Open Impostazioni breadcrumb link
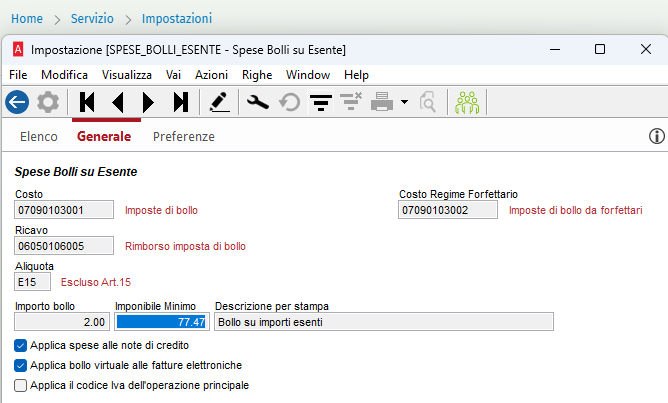 (x=177, y=19)
